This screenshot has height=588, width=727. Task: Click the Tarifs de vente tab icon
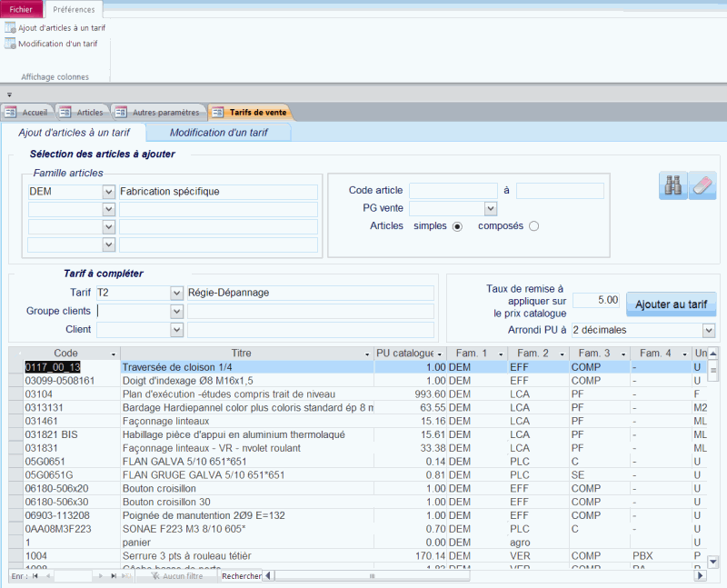point(216,112)
